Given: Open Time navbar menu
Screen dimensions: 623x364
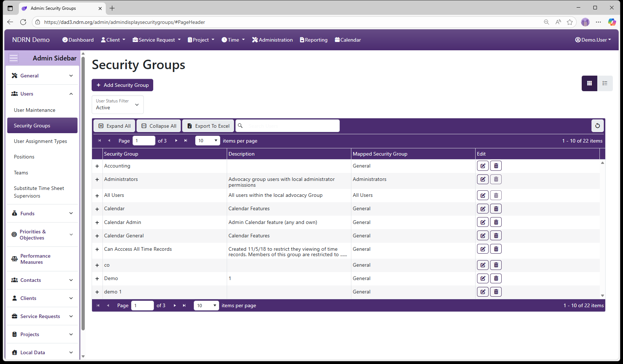Looking at the screenshot, I should click(x=233, y=40).
